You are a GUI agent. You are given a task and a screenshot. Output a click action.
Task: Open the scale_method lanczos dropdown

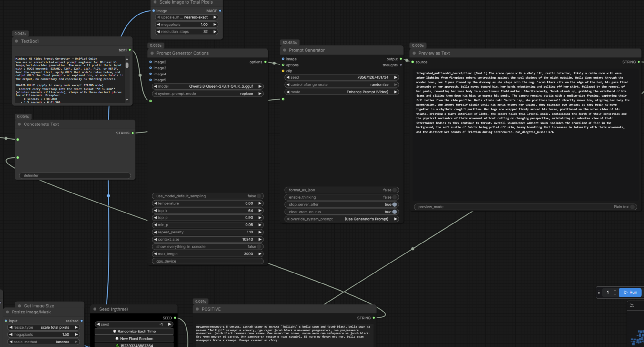(44, 342)
